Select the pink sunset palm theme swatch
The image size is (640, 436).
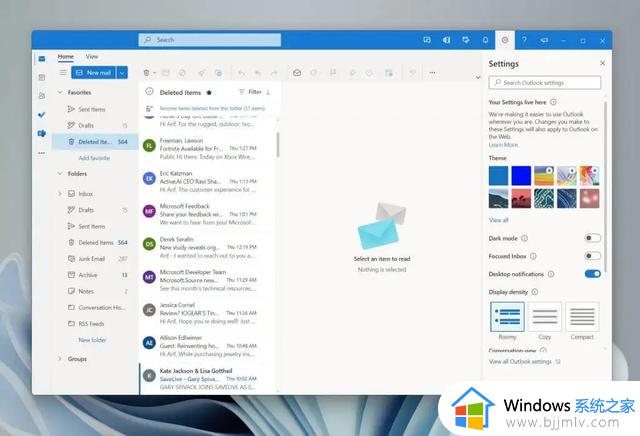click(x=521, y=198)
